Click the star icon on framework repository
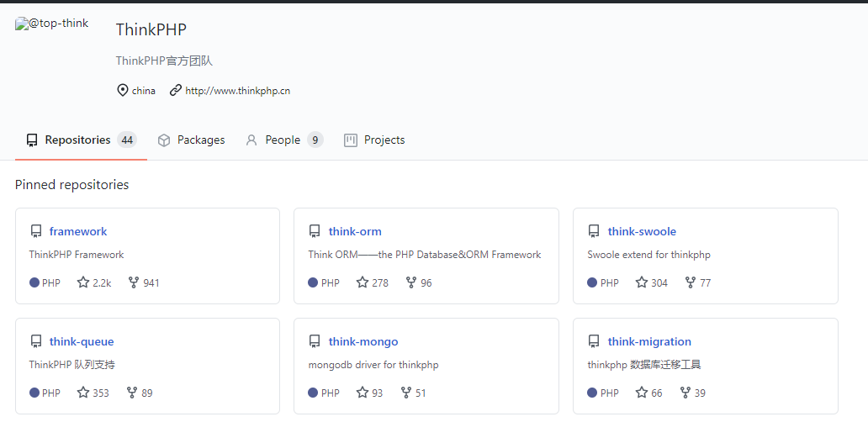The image size is (868, 422). [x=83, y=282]
